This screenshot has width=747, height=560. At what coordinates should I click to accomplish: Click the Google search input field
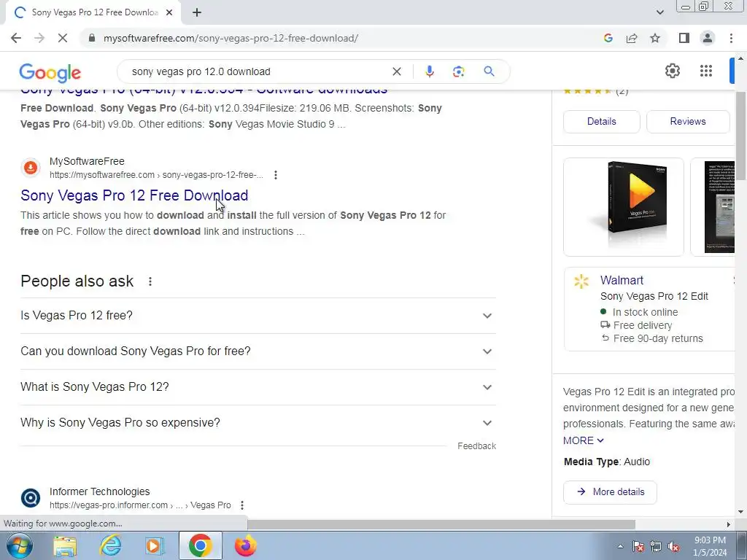[x=258, y=71]
